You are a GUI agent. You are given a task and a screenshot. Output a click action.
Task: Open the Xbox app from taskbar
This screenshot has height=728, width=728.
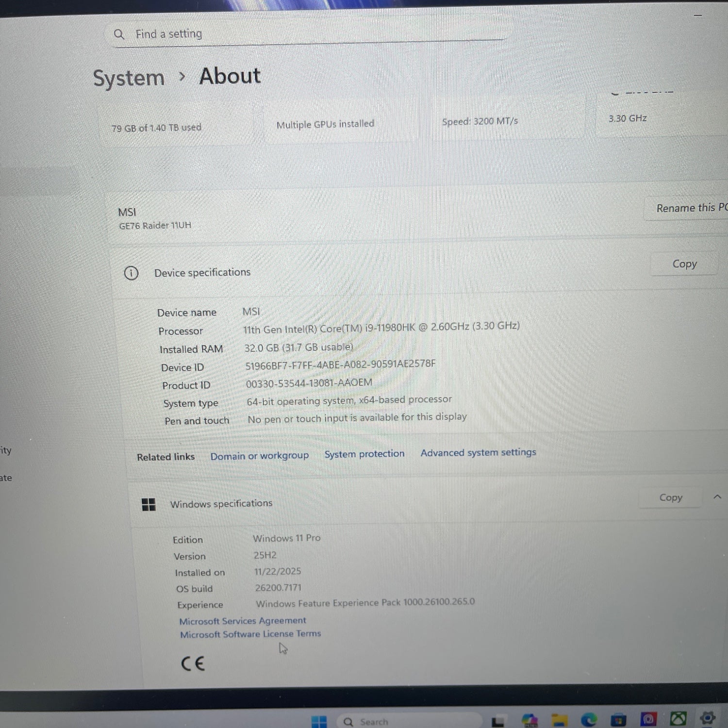678,719
